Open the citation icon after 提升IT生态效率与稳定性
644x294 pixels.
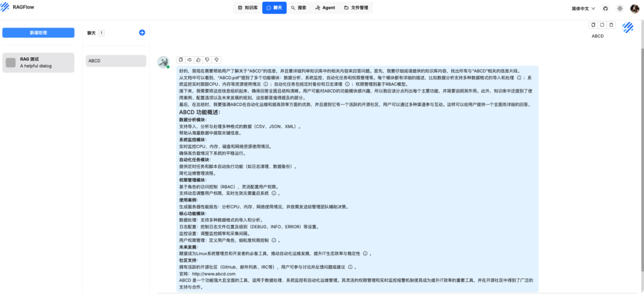(x=364, y=253)
